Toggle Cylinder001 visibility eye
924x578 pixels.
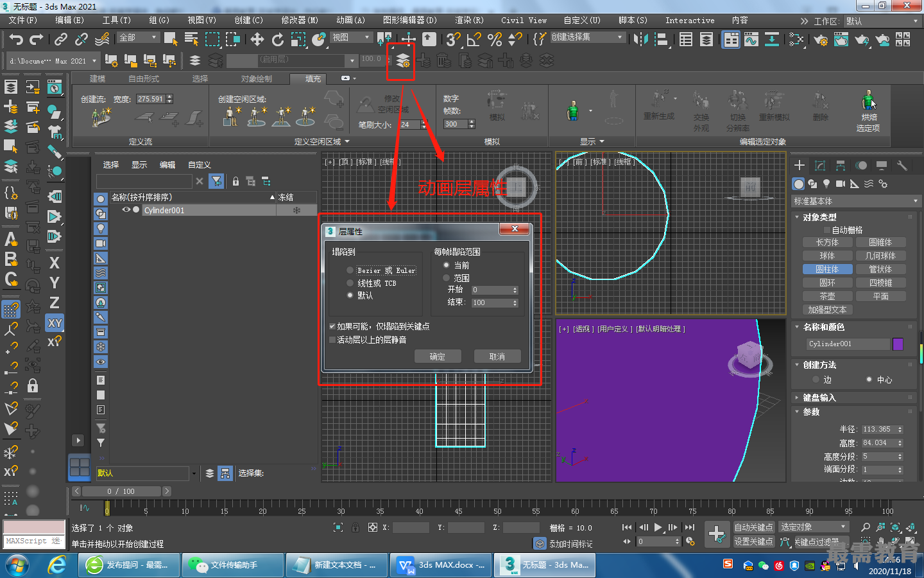pyautogui.click(x=126, y=210)
